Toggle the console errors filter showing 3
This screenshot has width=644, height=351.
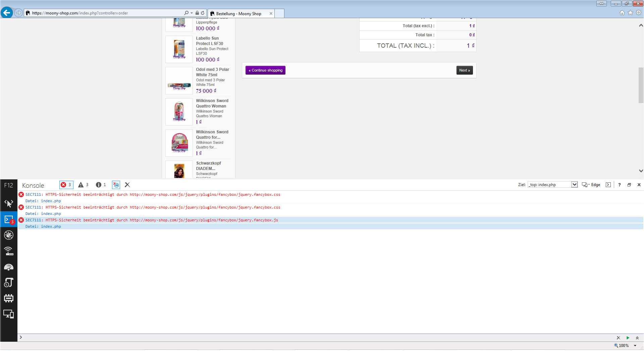point(66,185)
